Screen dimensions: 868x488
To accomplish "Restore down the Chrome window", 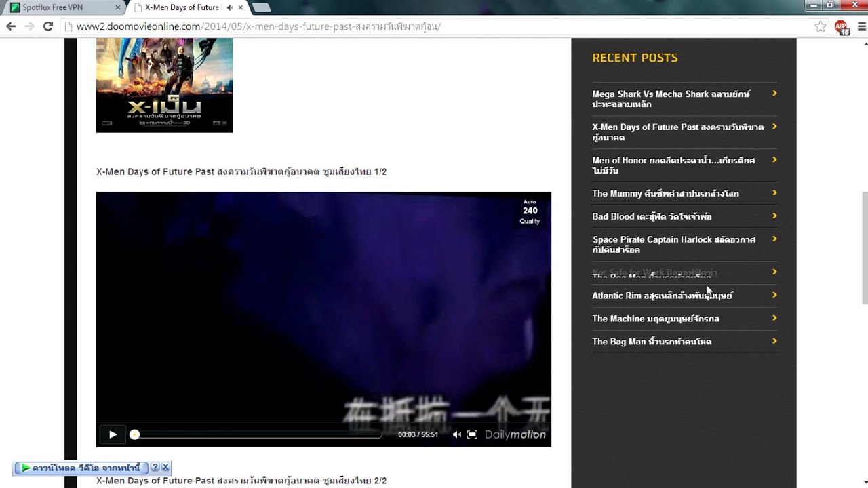I will pos(830,5).
